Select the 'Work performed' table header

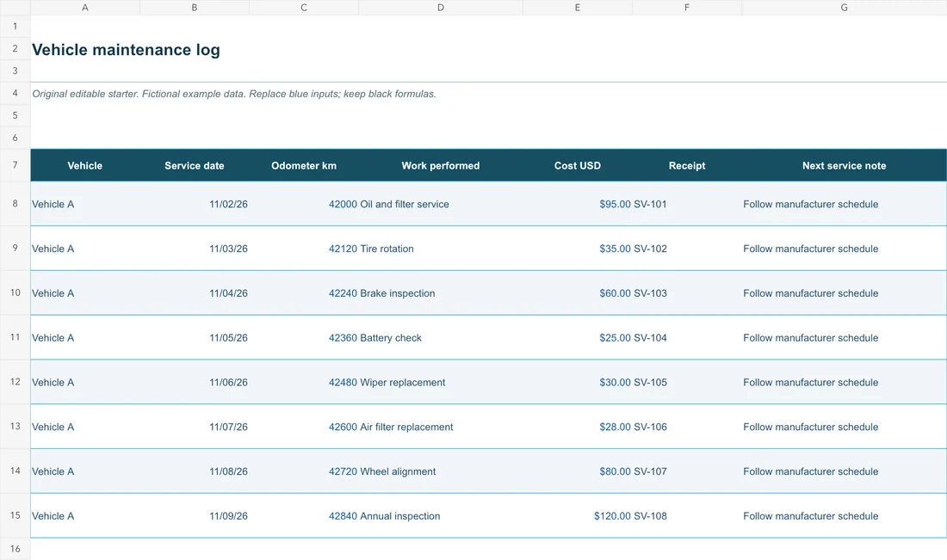tap(440, 165)
